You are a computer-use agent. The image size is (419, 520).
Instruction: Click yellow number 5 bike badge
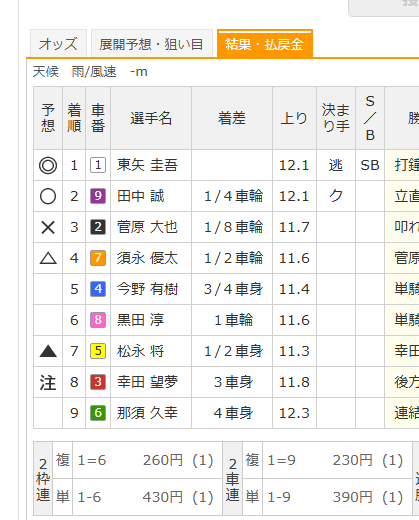point(98,351)
